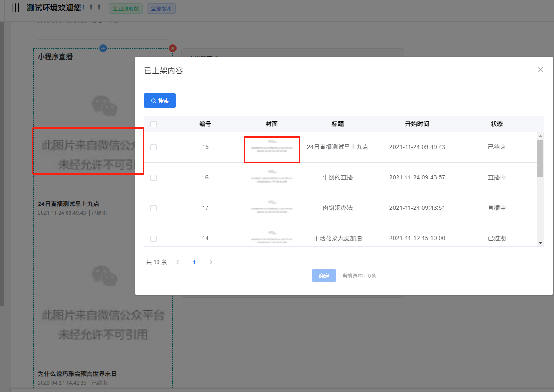Click the title 牛掰的直播
Viewport: 554px width, 392px height.
[337, 177]
